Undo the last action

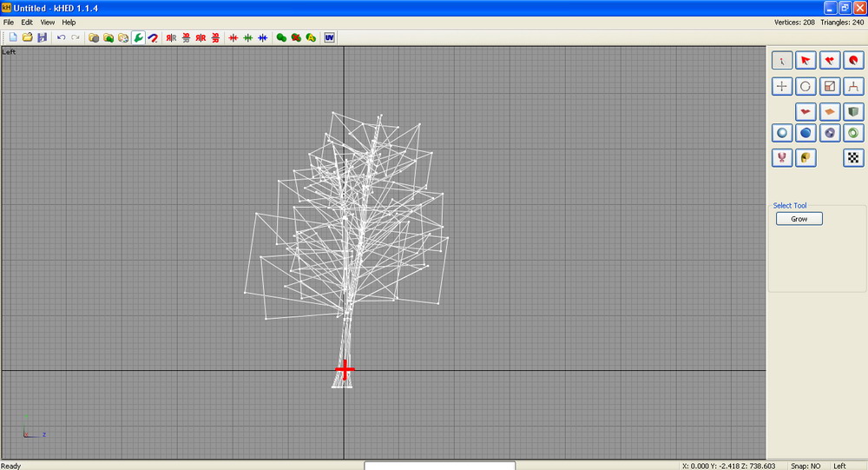click(61, 37)
